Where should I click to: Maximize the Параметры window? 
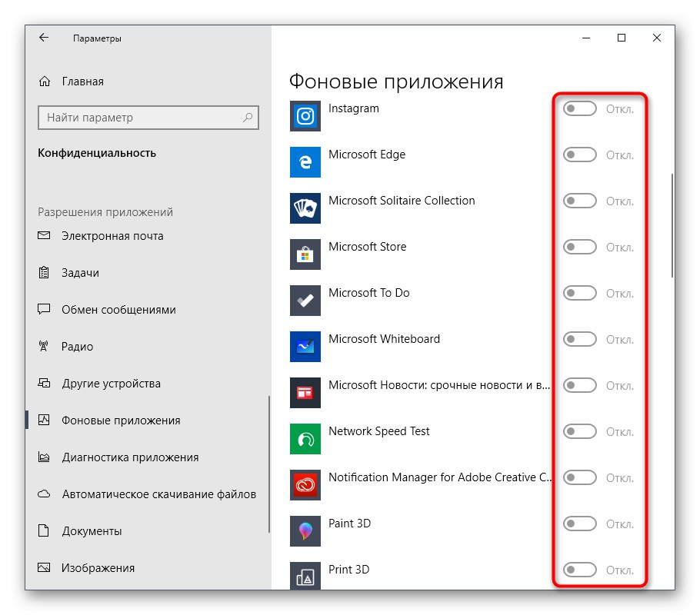(622, 38)
